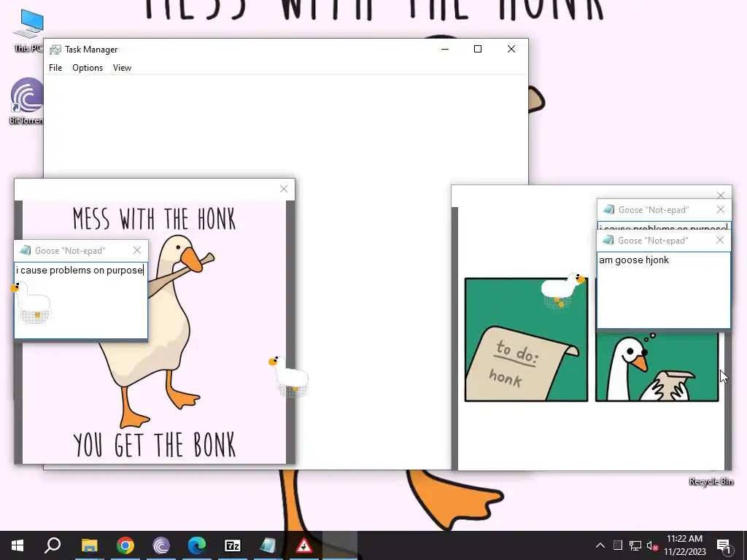747x560 pixels.
Task: Open the network status tray icon
Action: point(635,545)
